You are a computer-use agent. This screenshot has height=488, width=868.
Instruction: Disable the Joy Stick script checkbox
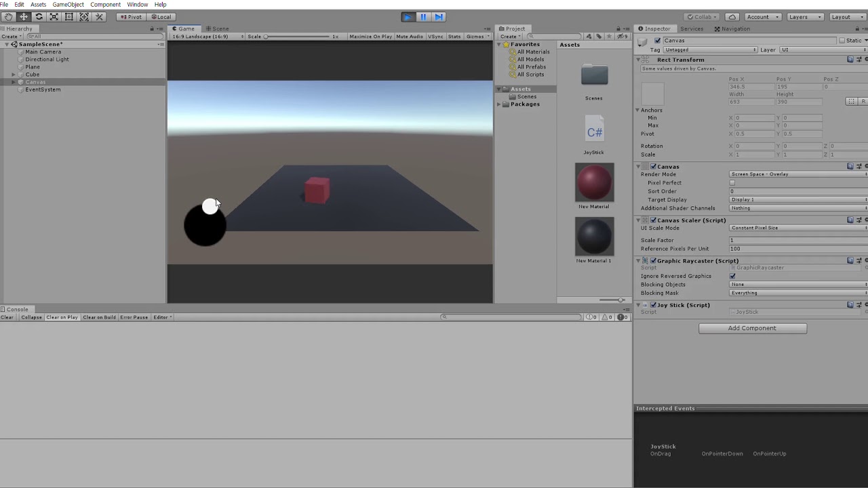pos(653,305)
